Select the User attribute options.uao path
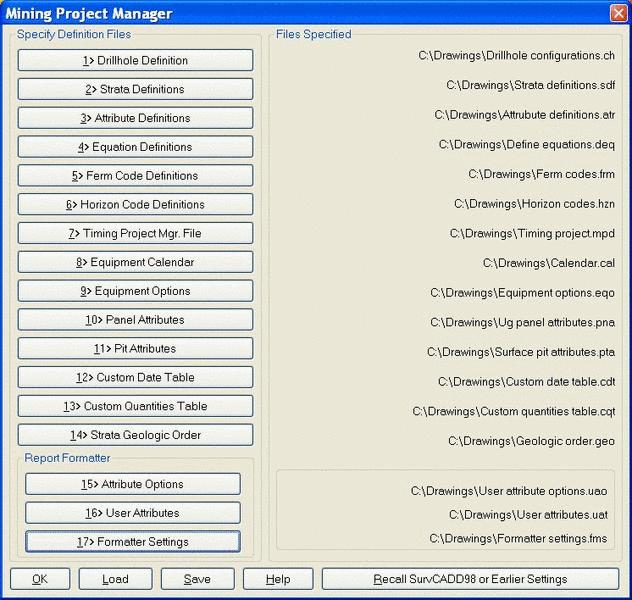 [509, 491]
